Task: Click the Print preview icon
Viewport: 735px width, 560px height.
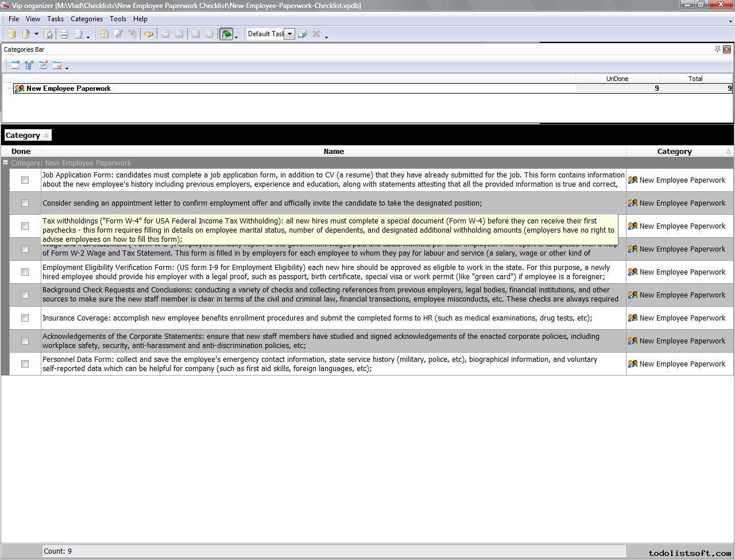Action: coord(79,34)
